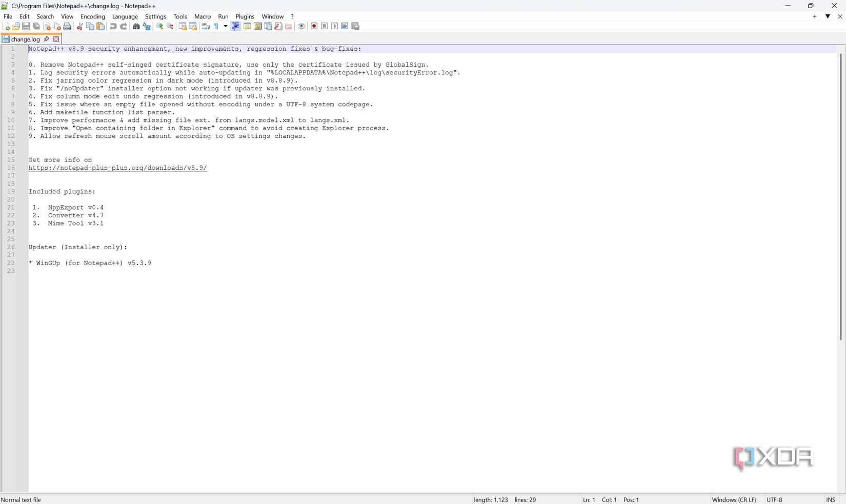
Task: Open the Replace dialog icon
Action: (x=147, y=26)
